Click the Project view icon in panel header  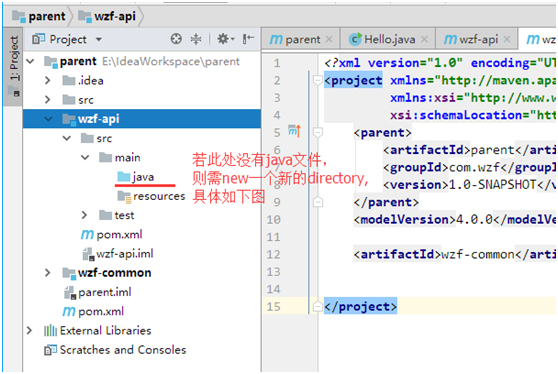tap(38, 39)
